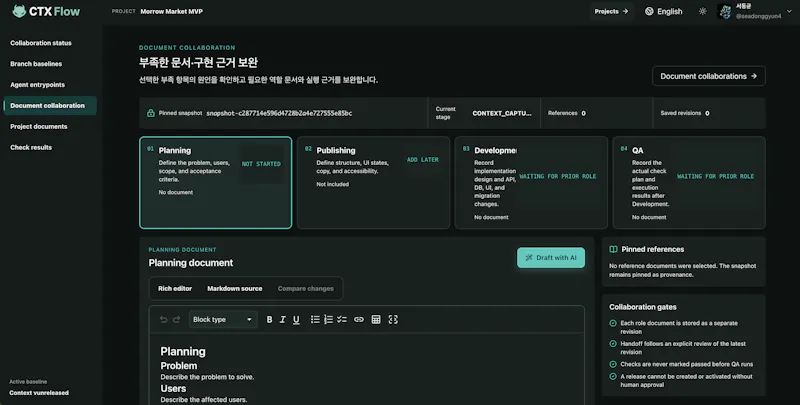Click 'Describe the affected users.' text
The height and width of the screenshot is (405, 800).
coord(204,399)
